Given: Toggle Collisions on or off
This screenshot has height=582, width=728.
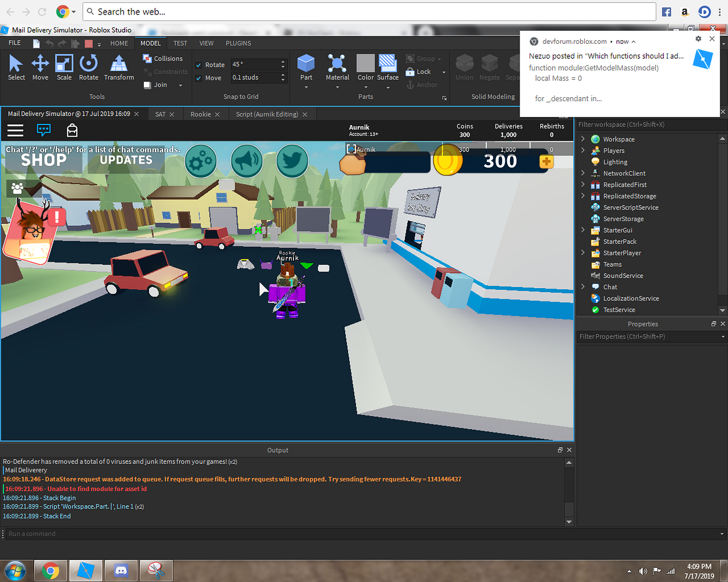Looking at the screenshot, I should pos(163,59).
